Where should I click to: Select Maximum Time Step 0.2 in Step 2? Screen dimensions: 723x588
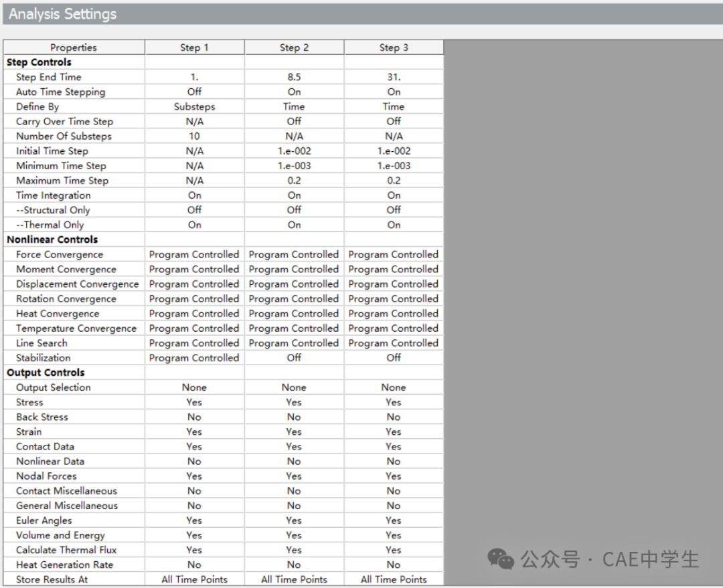pos(294,180)
